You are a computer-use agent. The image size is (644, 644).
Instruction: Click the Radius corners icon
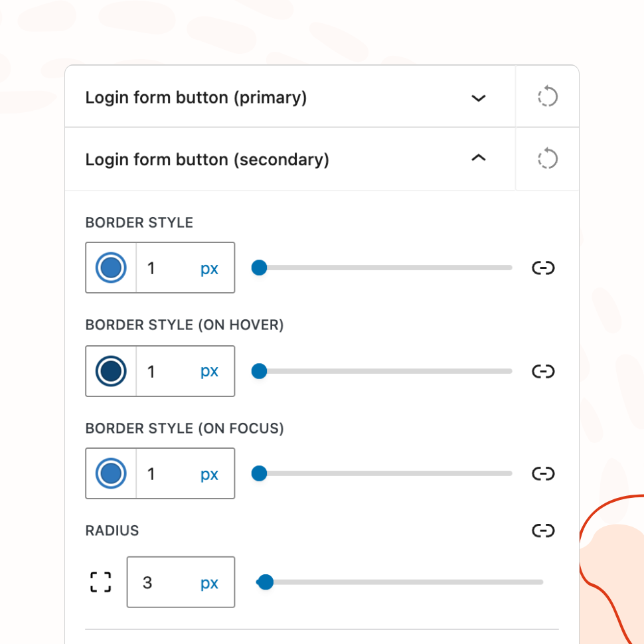[100, 582]
